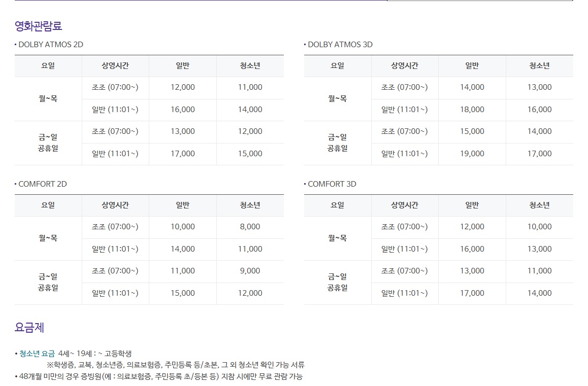Click 16,000 청소년 price, DOLBY ATMOS 3D 월~목 일반

tap(539, 110)
